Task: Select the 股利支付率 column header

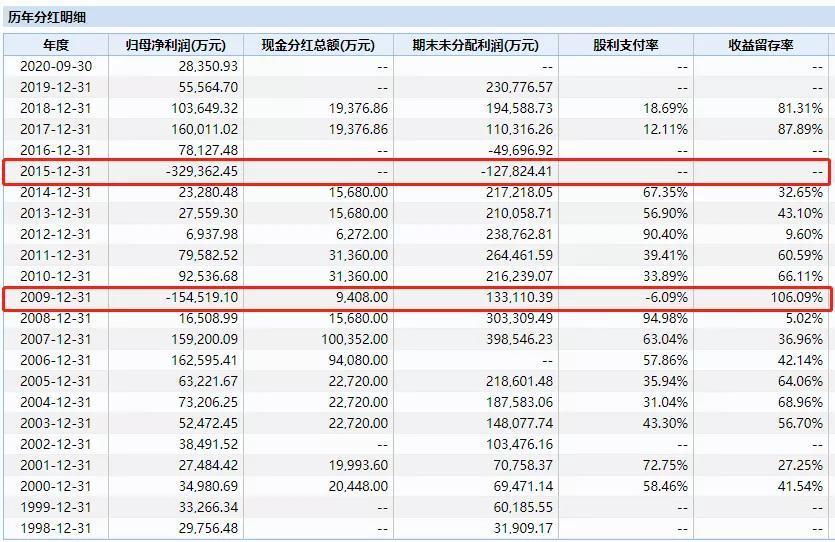Action: 626,45
